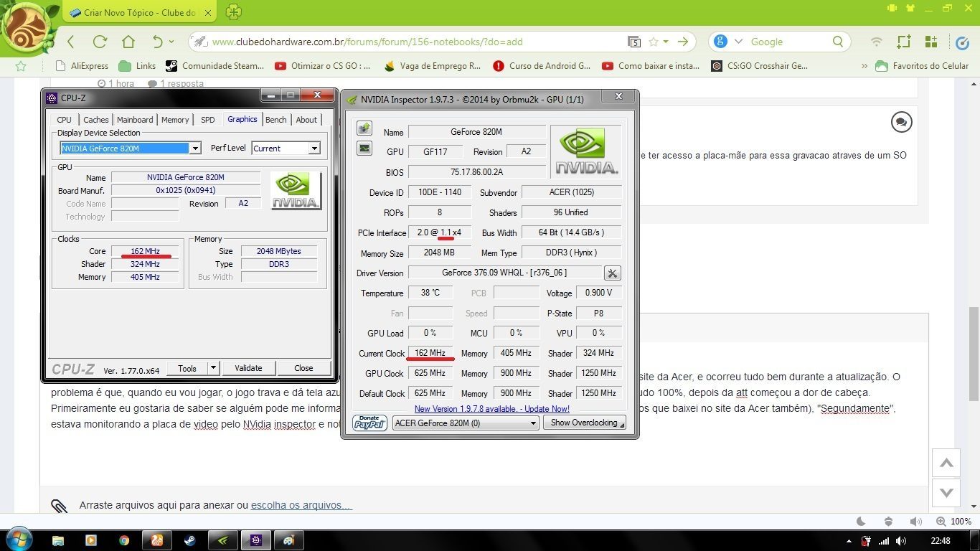Open the Memory tab in CPU-Z
The image size is (980, 551).
tap(175, 120)
